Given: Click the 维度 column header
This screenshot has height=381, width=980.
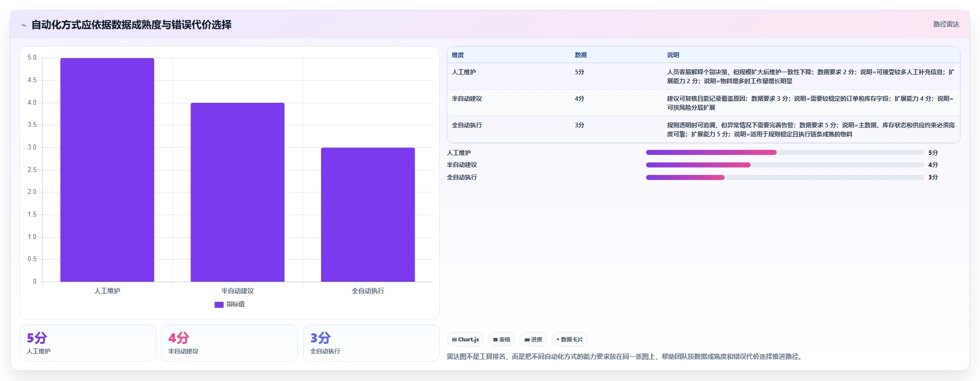Looking at the screenshot, I should (x=458, y=55).
